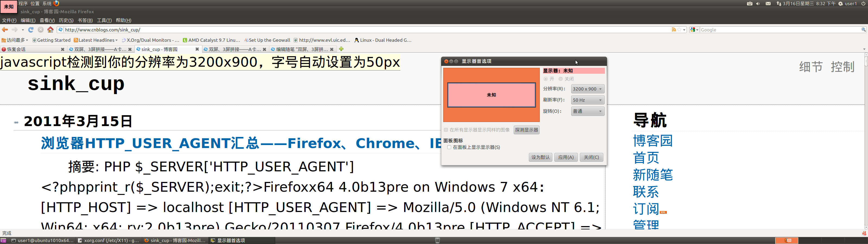Click the 应用(A) button

pyautogui.click(x=566, y=158)
